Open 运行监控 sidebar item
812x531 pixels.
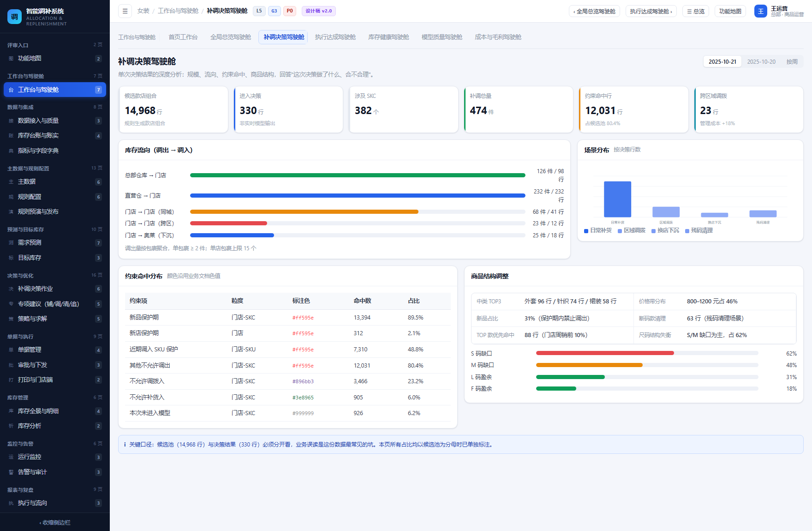(x=55, y=457)
